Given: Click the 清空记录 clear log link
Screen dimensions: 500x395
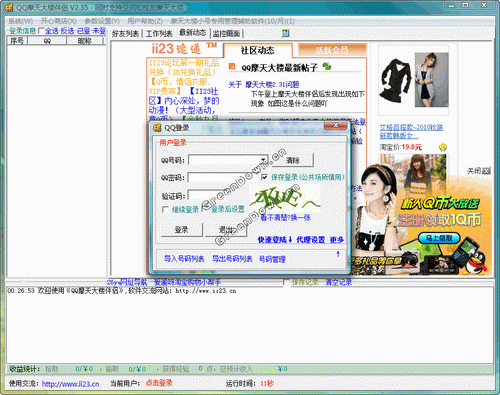Looking at the screenshot, I should pyautogui.click(x=339, y=283).
